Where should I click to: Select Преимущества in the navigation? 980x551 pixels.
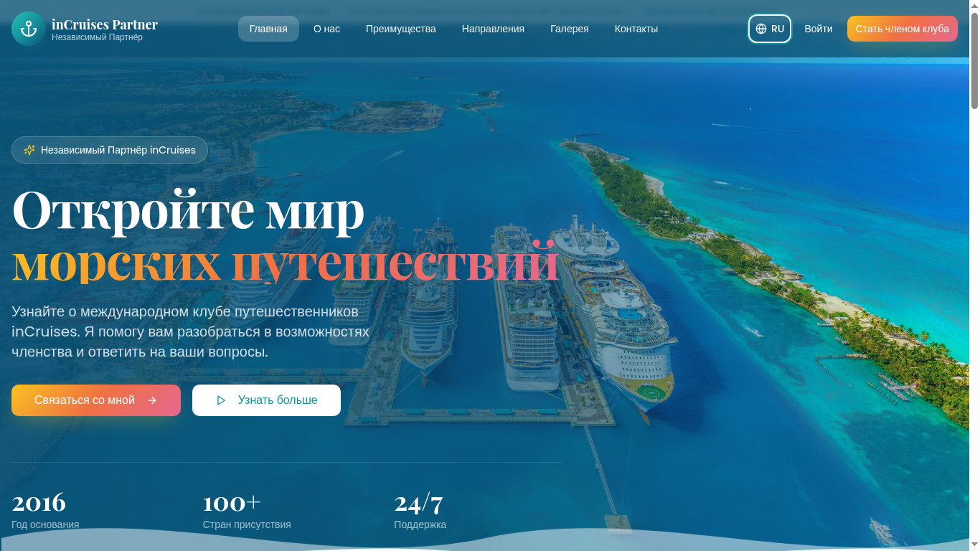pyautogui.click(x=401, y=29)
